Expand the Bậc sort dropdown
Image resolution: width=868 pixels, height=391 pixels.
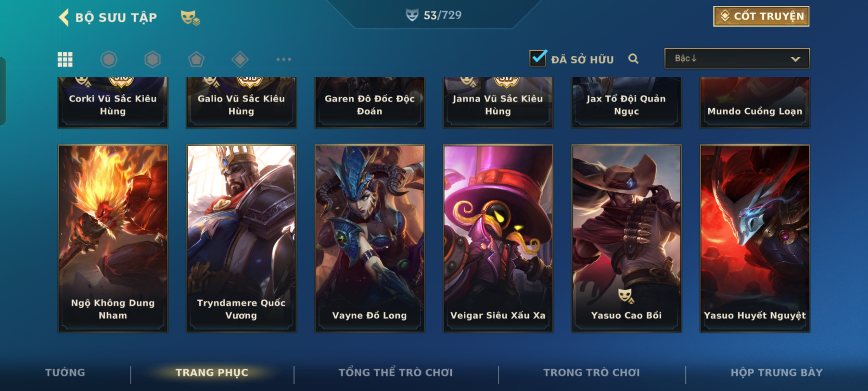point(737,58)
